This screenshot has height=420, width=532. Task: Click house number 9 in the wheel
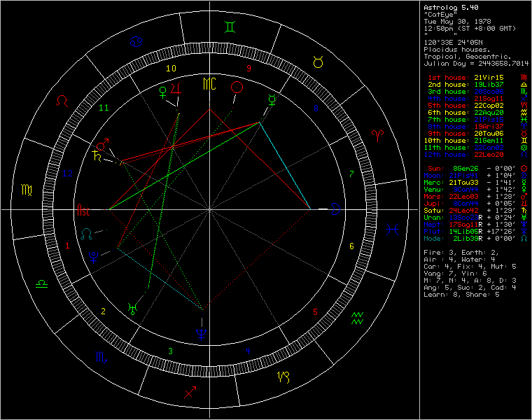(248, 69)
